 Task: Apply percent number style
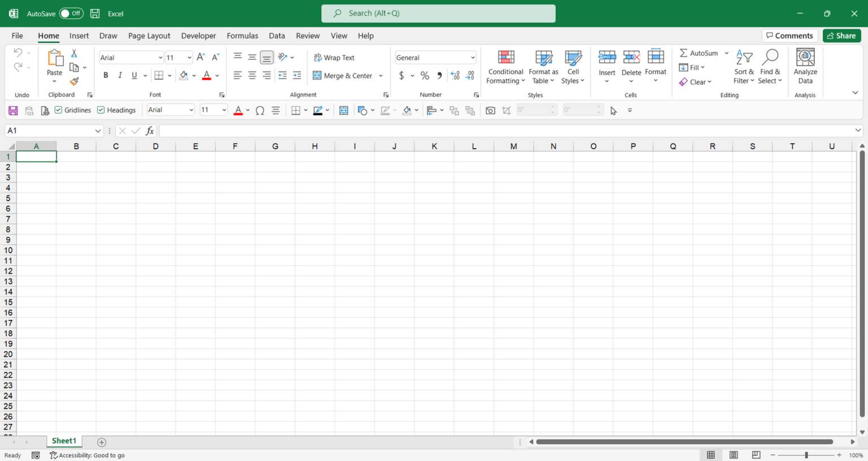[424, 75]
